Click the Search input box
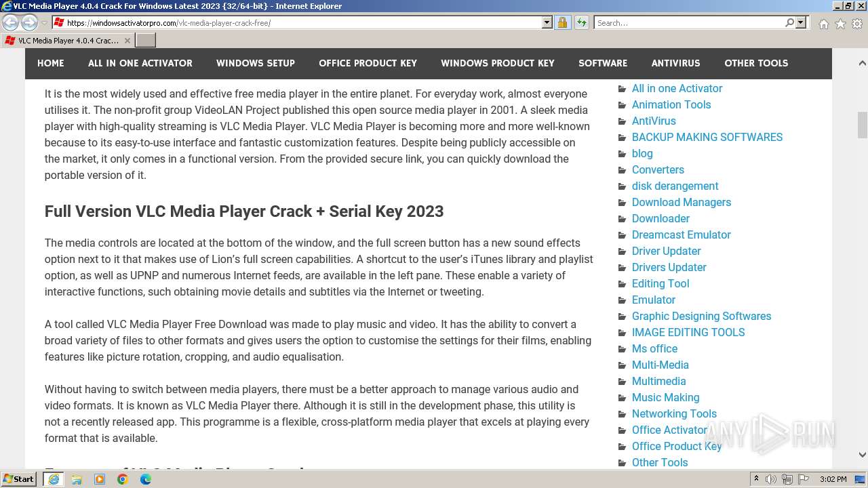 (x=689, y=23)
